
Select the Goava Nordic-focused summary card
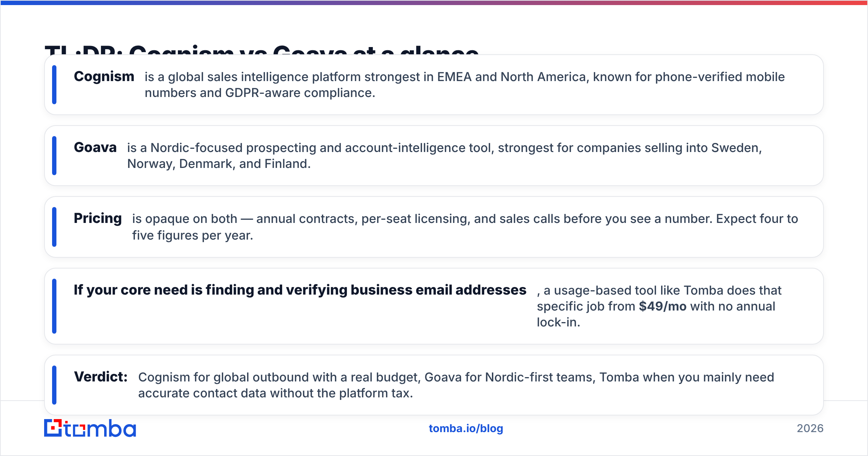pyautogui.click(x=434, y=156)
